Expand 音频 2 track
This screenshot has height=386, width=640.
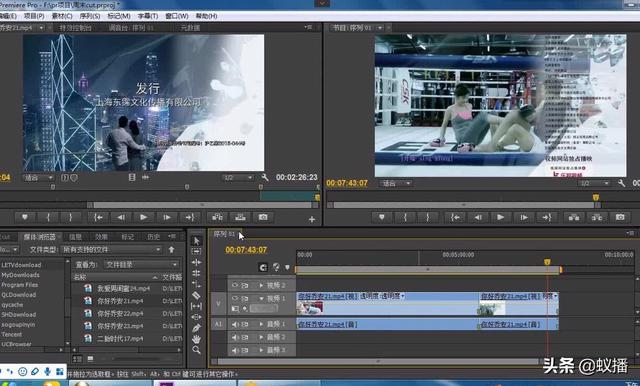tap(261, 337)
